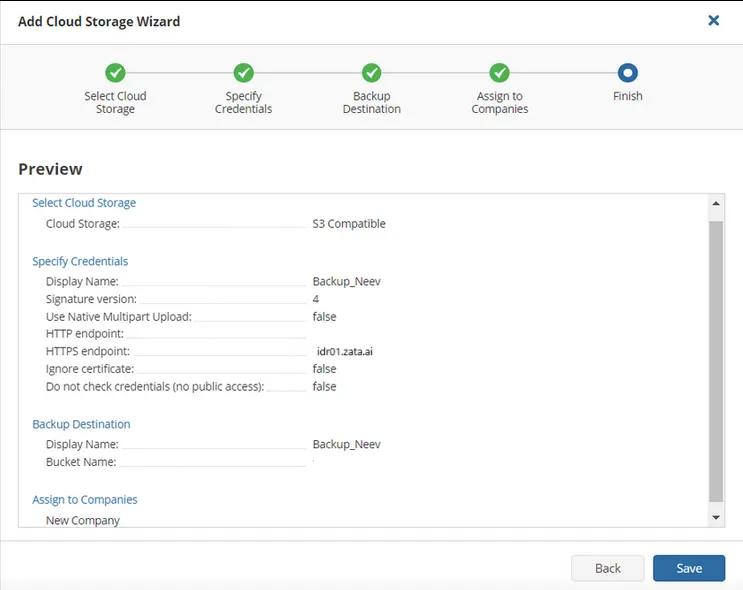
Task: Click the Select Cloud Storage step checkmark
Action: [x=115, y=73]
